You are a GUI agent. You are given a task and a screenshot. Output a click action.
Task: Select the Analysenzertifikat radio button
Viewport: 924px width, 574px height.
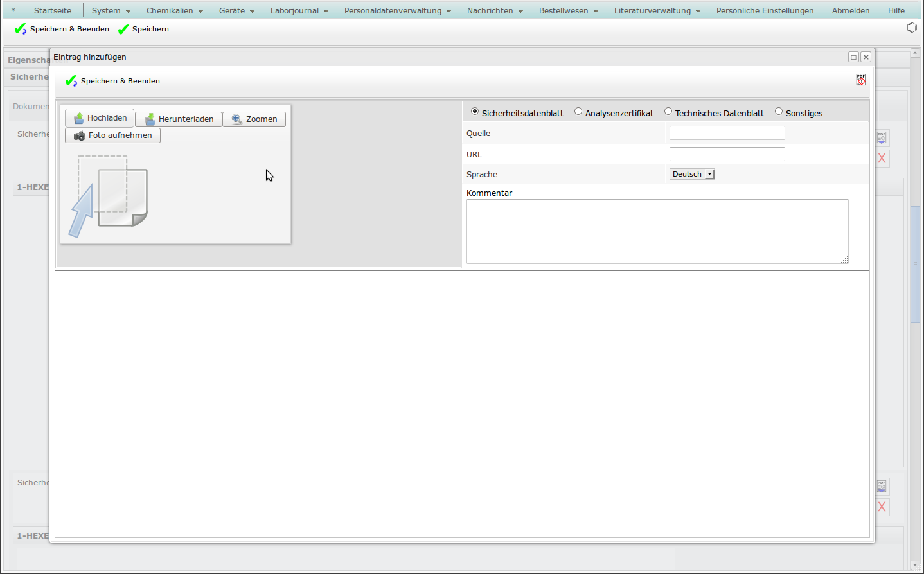point(578,111)
